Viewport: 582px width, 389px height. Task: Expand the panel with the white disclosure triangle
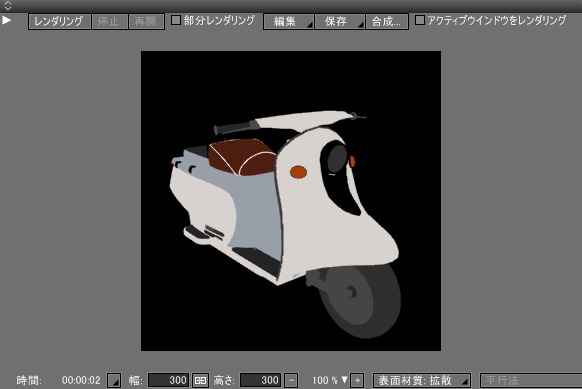(x=6, y=20)
